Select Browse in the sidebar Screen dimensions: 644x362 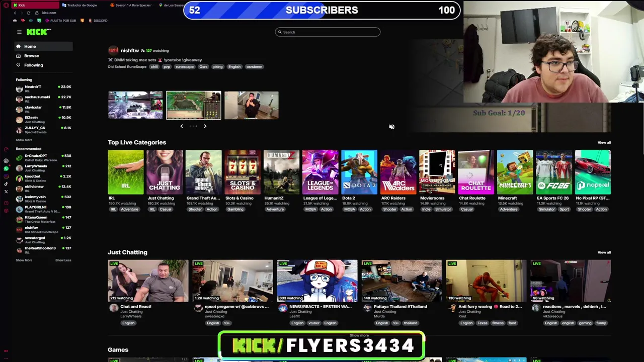43,56
